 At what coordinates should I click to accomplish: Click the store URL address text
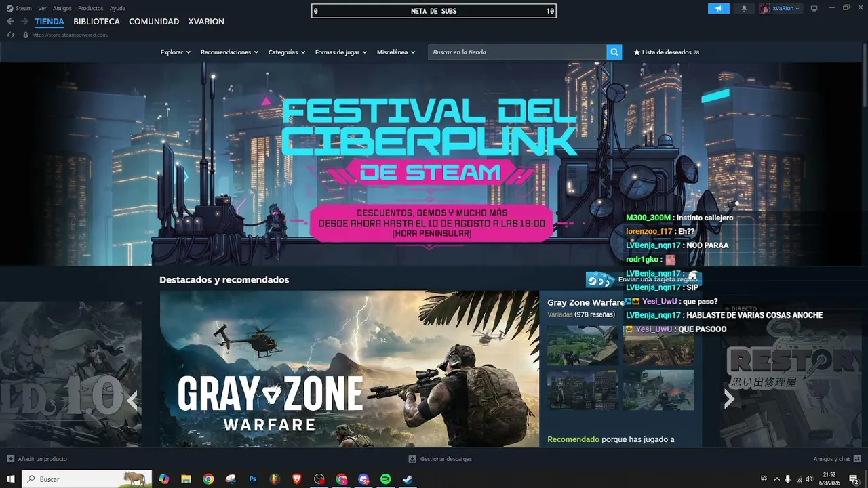coord(70,35)
